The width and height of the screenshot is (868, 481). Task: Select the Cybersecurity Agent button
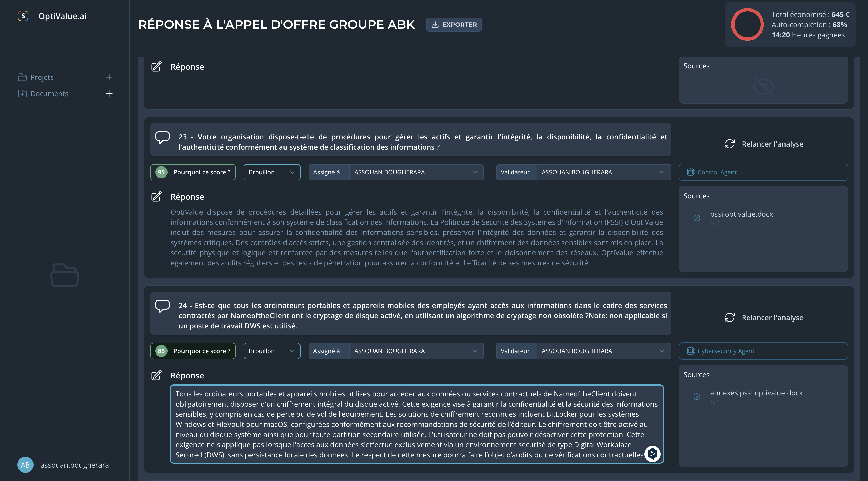click(x=763, y=351)
